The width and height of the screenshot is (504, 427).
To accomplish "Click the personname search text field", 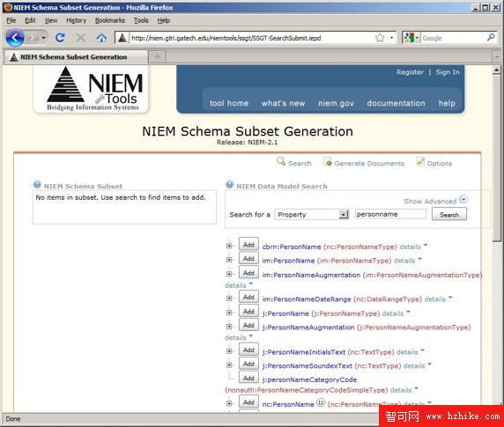I will coord(390,214).
